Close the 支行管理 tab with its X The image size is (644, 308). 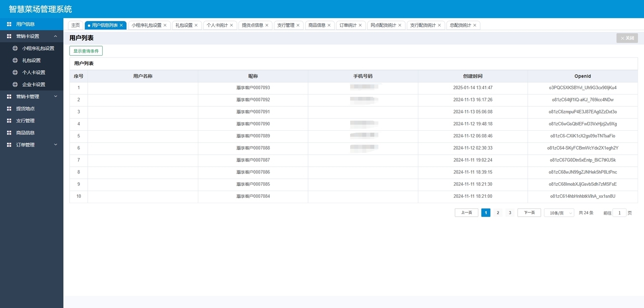(x=298, y=26)
